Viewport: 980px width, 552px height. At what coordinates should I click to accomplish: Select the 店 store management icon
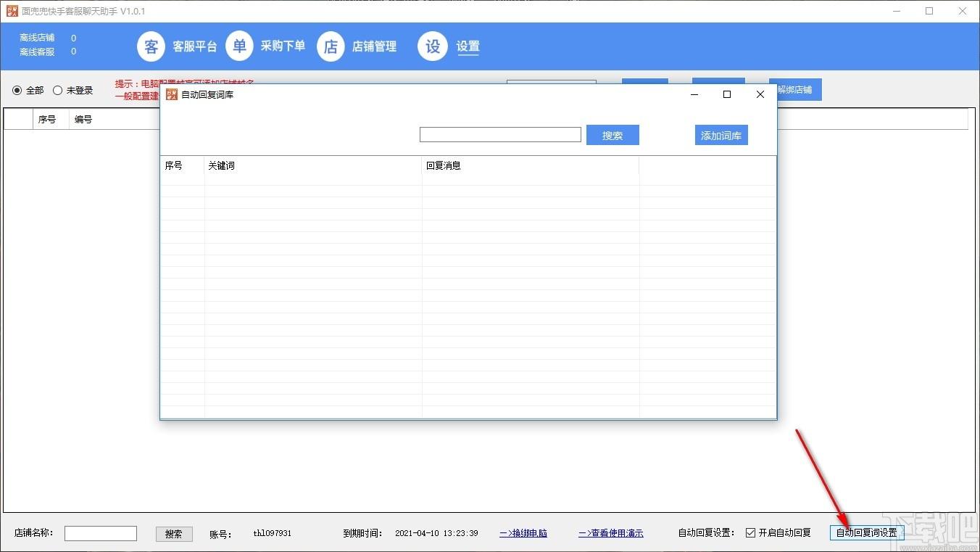point(331,46)
